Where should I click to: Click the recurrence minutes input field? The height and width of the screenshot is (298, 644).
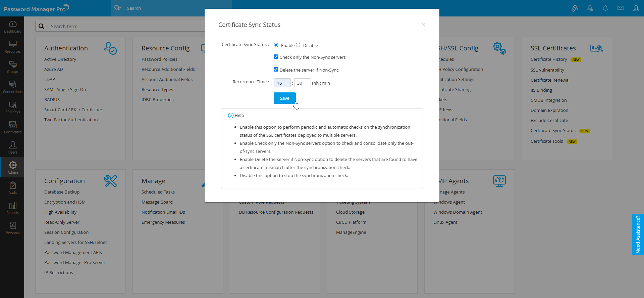click(302, 83)
